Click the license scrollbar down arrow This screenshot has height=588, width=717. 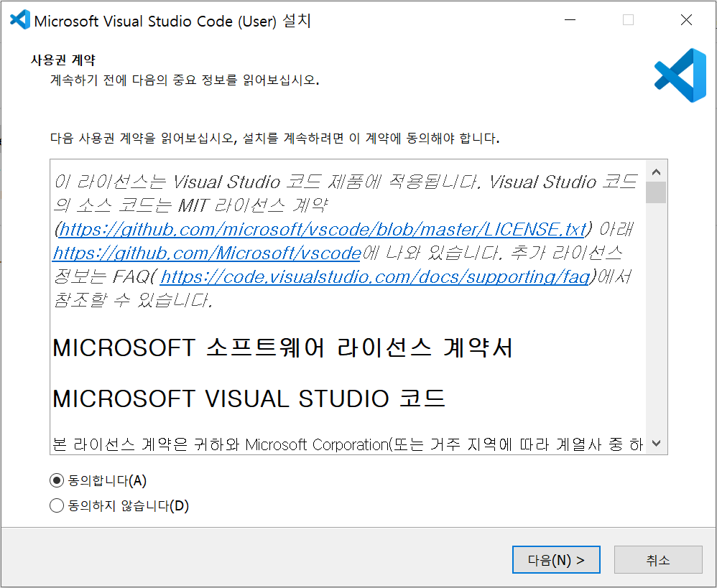[x=656, y=443]
